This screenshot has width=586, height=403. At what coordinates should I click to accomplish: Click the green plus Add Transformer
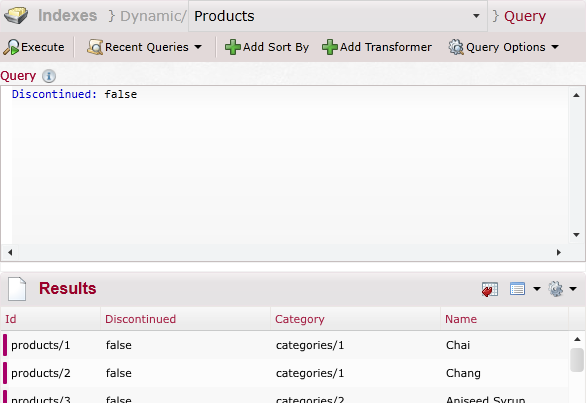point(330,47)
